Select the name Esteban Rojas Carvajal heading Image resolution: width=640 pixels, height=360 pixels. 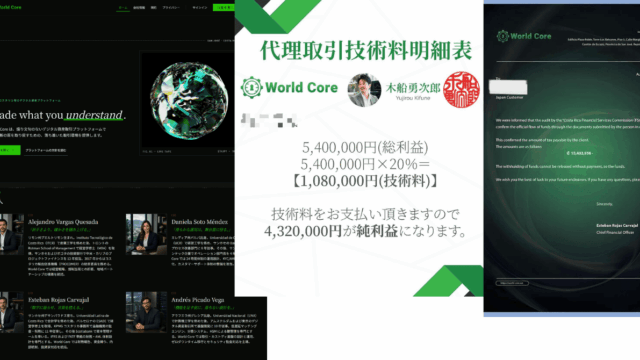tap(58, 300)
